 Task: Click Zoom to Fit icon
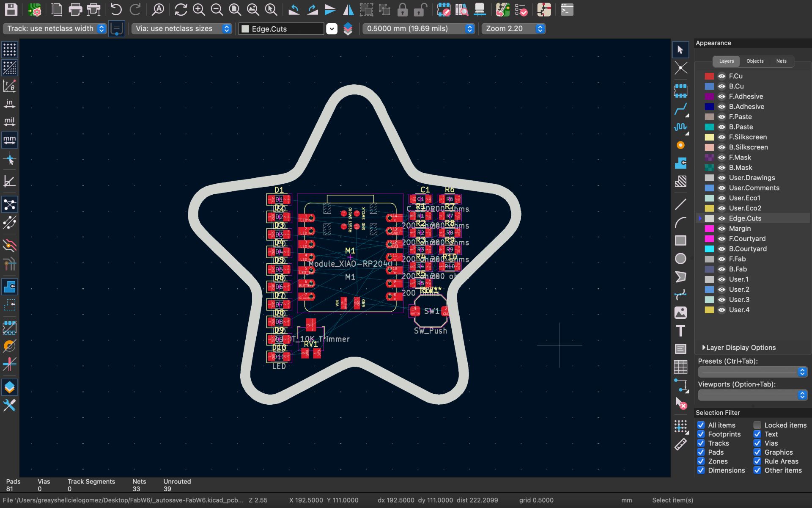pos(235,9)
